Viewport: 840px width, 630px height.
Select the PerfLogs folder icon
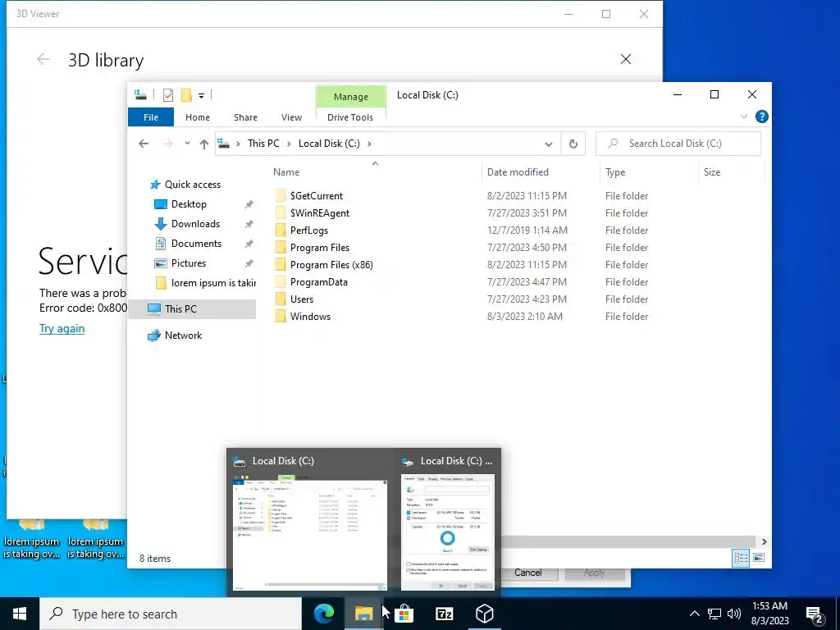[x=281, y=231]
